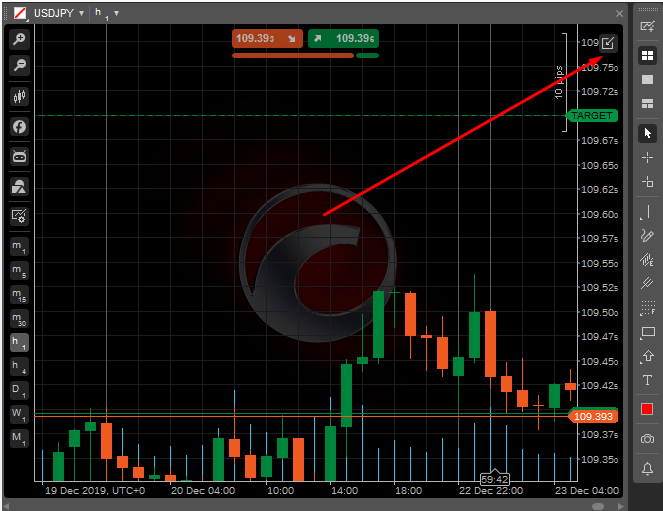Image resolution: width=663 pixels, height=511 pixels.
Task: Select the Fibonacci retracement tool
Action: pos(647,308)
